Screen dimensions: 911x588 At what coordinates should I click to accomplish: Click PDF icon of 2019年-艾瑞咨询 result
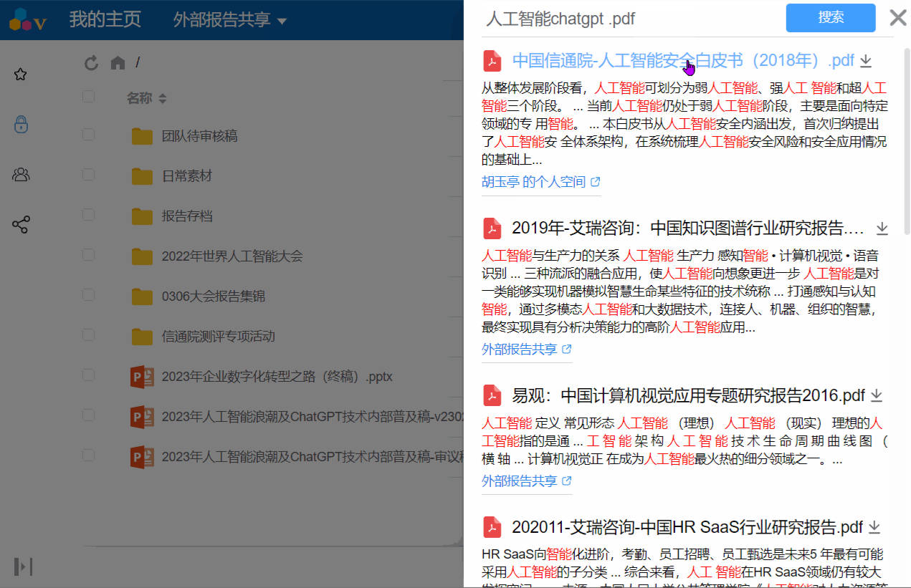coord(492,228)
